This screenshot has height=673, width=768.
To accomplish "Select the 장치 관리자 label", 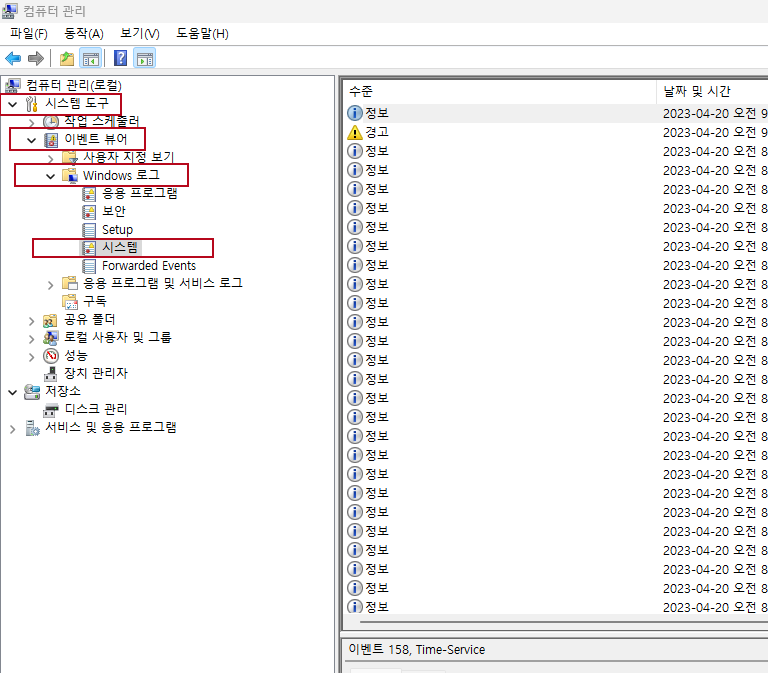I will point(96,374).
